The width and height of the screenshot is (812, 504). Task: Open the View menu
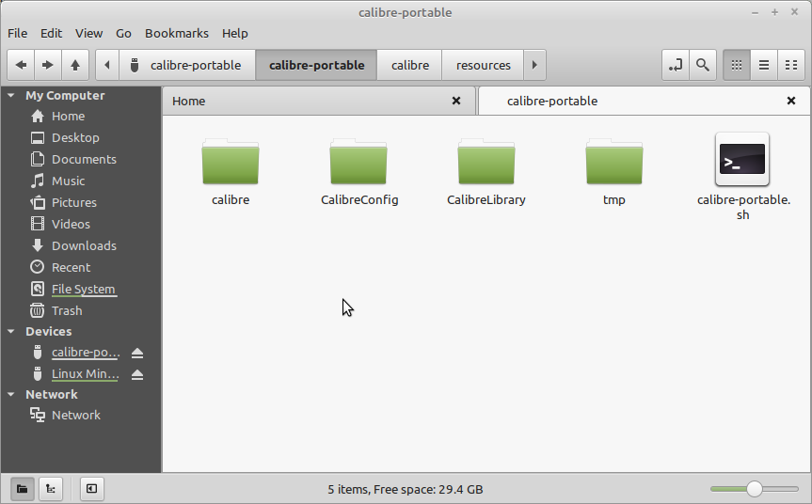(x=88, y=34)
